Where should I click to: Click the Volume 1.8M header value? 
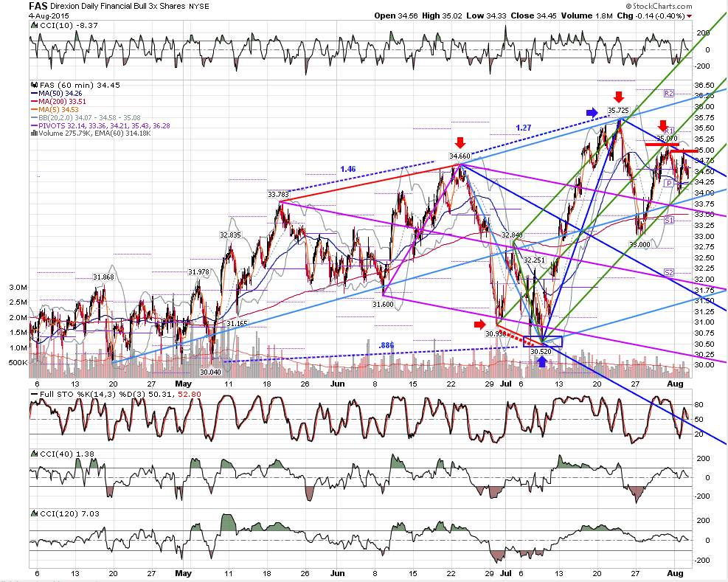587,15
